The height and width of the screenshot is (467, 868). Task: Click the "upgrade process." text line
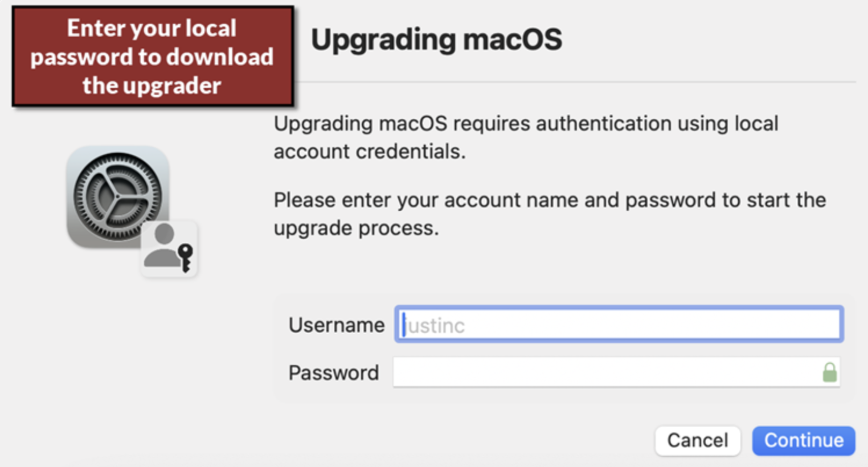(x=356, y=228)
